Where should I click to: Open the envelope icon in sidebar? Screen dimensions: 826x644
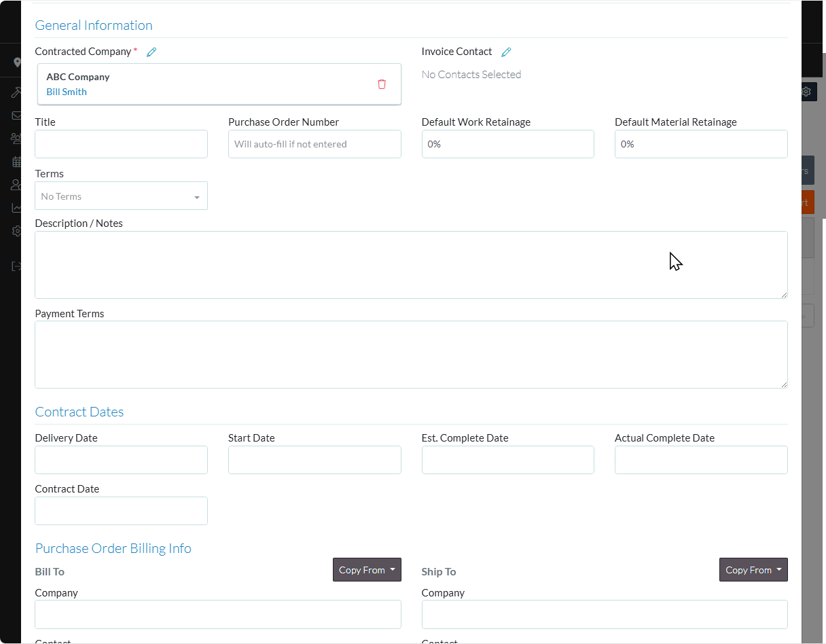coord(16,115)
